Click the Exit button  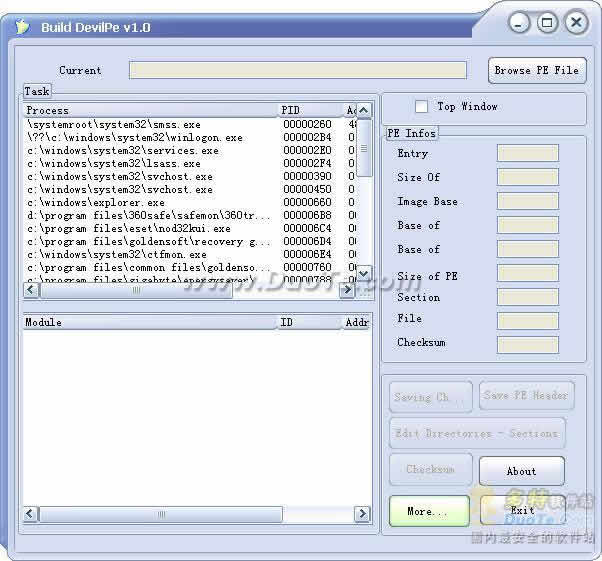523,510
